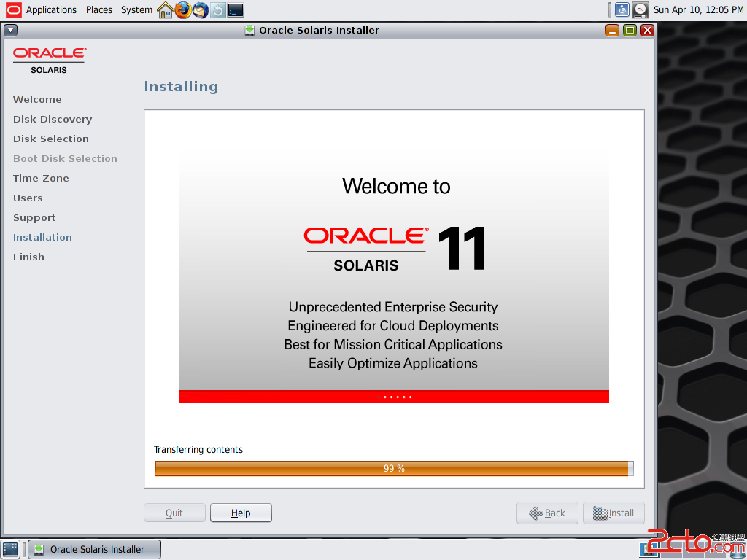This screenshot has height=560, width=747.
Task: Click the Install button
Action: point(614,513)
